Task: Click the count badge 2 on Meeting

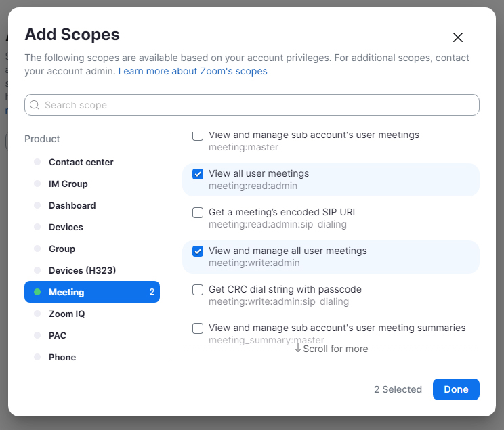Action: 152,291
